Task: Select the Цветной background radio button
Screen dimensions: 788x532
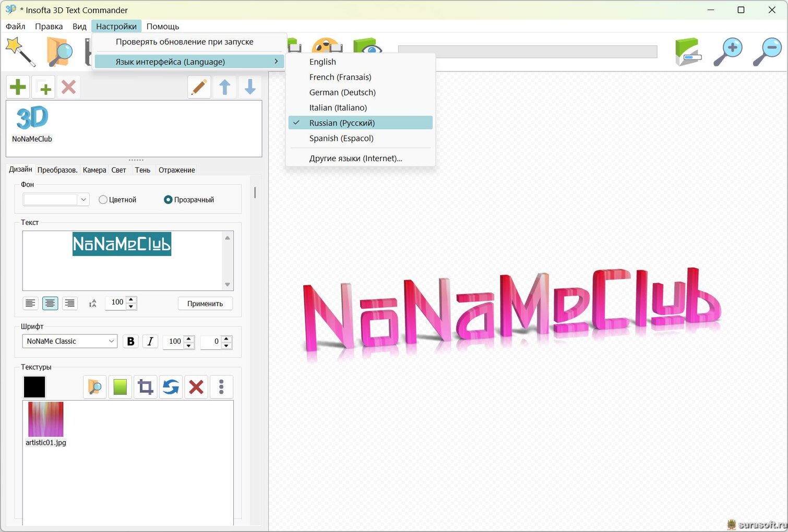Action: click(x=103, y=200)
